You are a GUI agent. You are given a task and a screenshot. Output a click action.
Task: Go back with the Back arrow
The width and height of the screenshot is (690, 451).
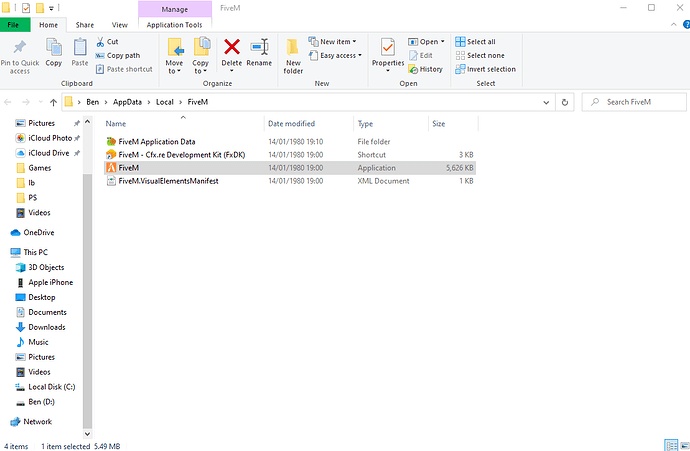[x=8, y=102]
